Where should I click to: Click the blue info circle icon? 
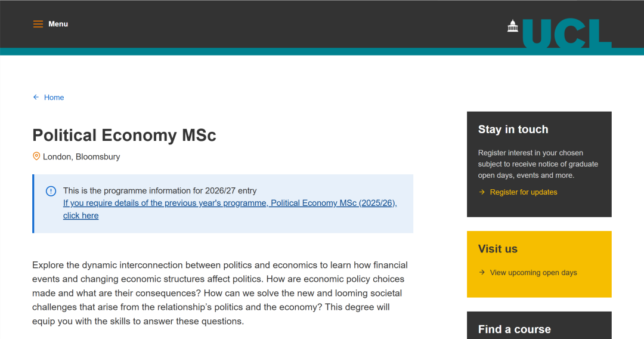coord(51,191)
